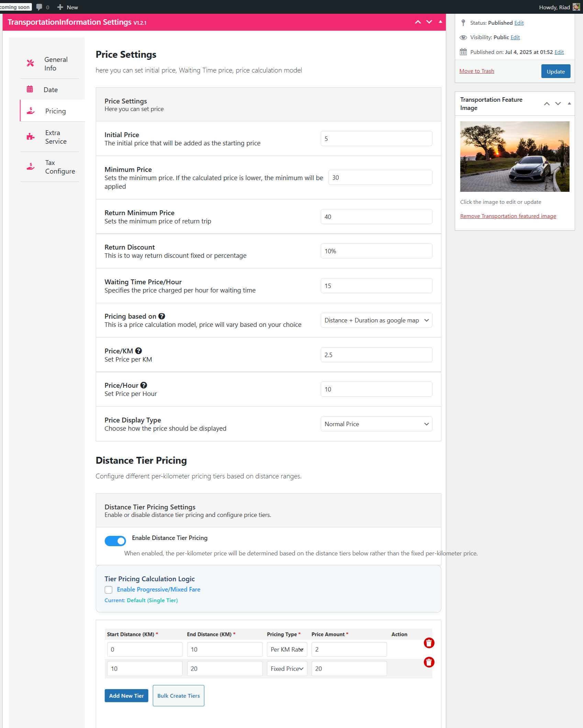Click Howdy, Riad account menu
The image size is (583, 728).
[x=559, y=7]
